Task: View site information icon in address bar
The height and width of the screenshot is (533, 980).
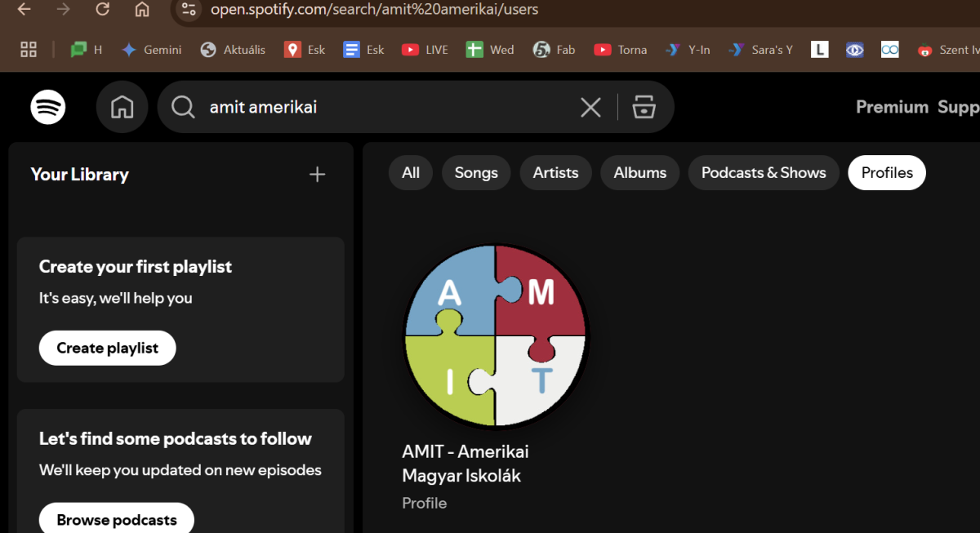Action: [189, 10]
